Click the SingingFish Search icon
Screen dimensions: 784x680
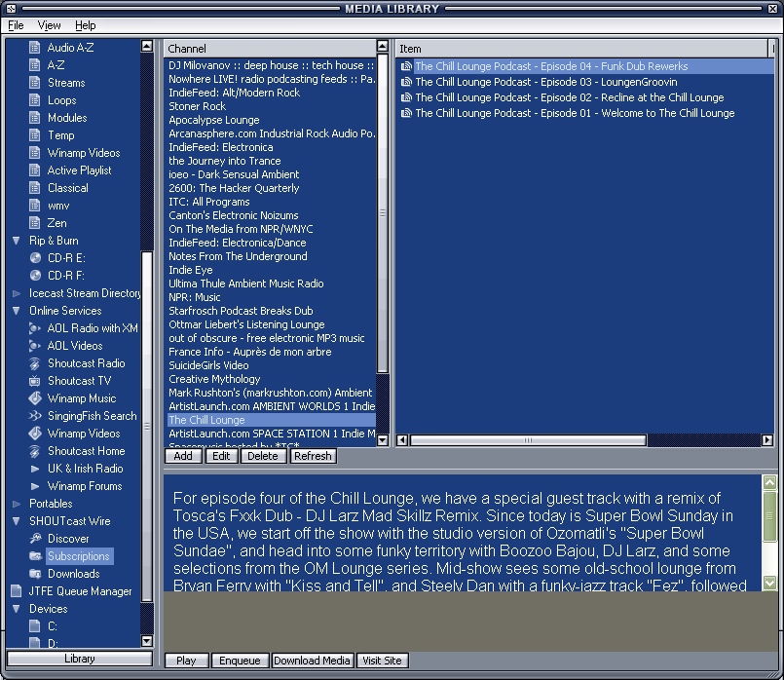pos(34,416)
